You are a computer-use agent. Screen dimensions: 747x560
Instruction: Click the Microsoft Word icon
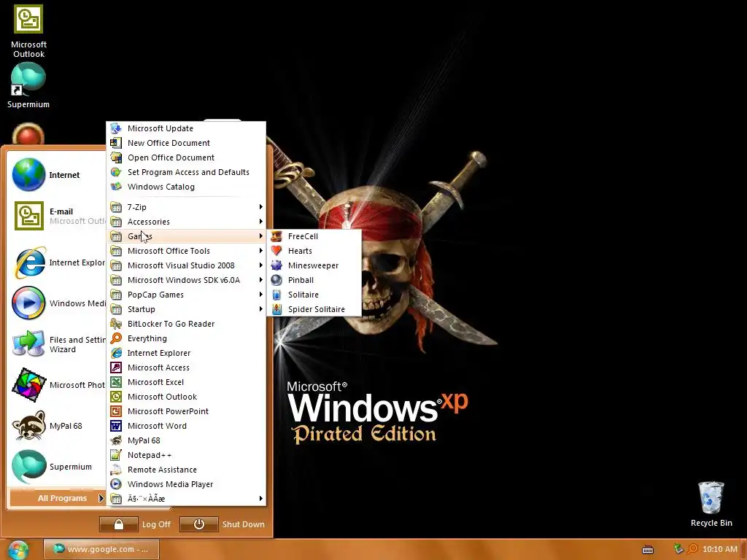[116, 426]
